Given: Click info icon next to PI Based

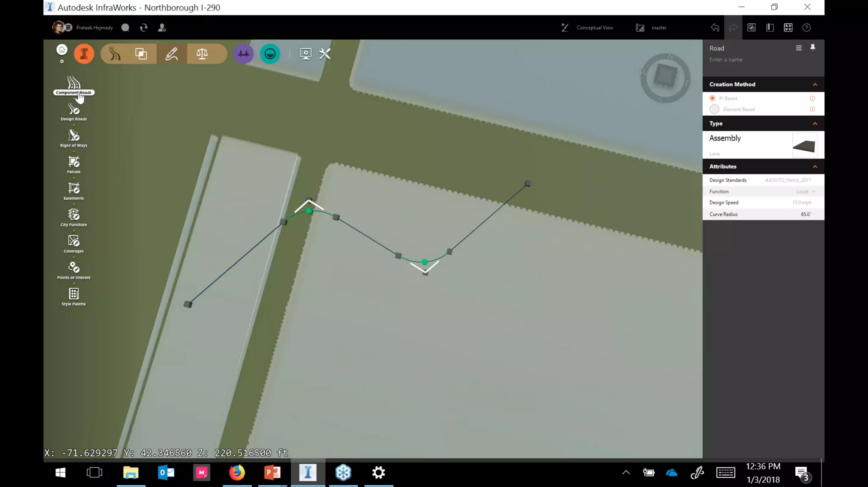Looking at the screenshot, I should [x=812, y=99].
